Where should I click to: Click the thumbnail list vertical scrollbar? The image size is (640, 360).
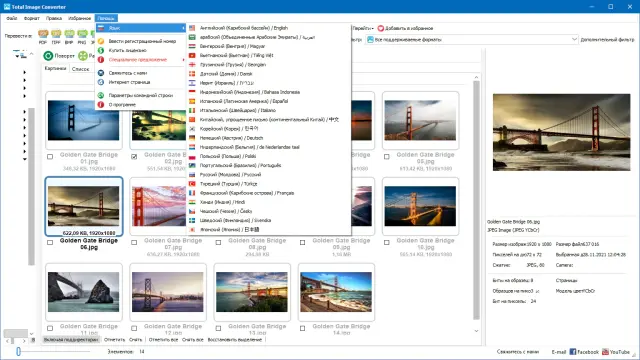tap(476, 200)
